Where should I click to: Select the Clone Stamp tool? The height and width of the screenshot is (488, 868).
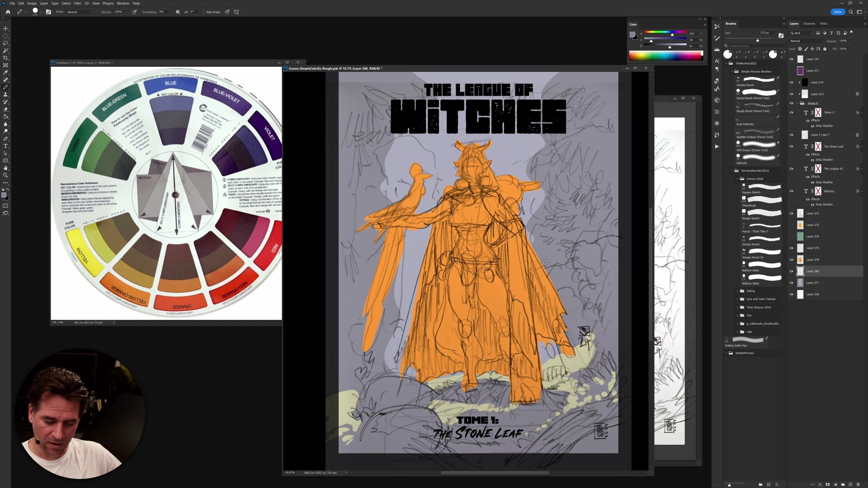(x=5, y=94)
